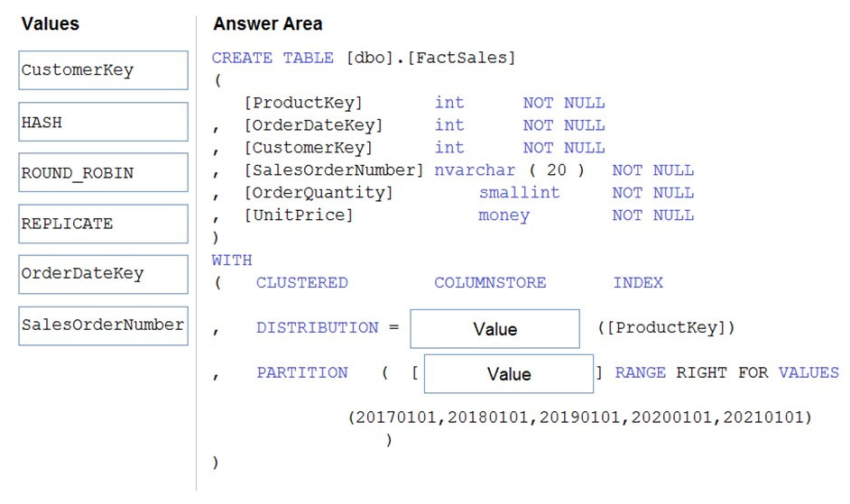Viewport: 850px width, 504px height.
Task: Click the [ProductKey] column definition name
Action: [303, 103]
